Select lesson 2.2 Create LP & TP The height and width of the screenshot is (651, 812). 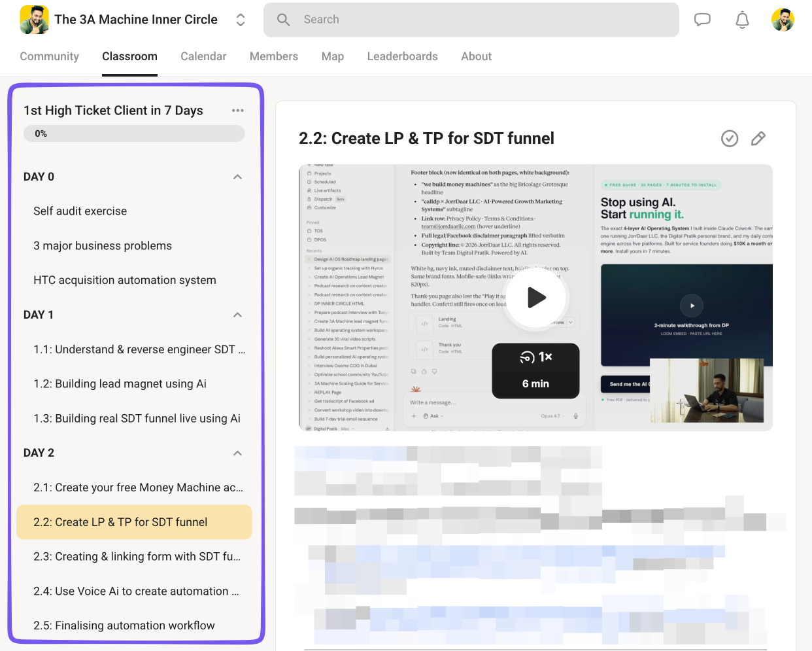(x=134, y=522)
